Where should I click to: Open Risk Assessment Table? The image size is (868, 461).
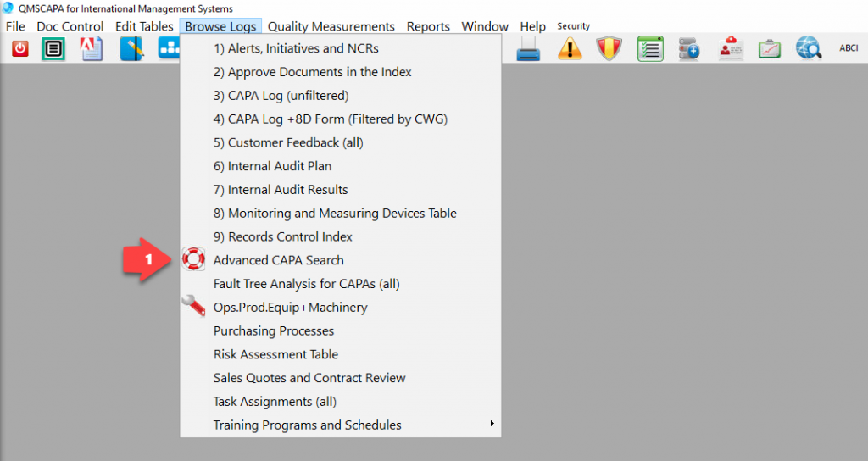pyautogui.click(x=341, y=354)
